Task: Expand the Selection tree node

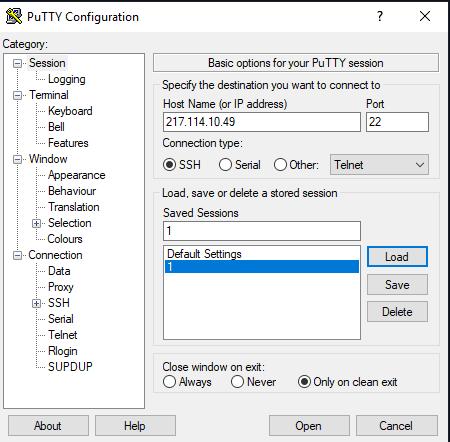Action: [x=37, y=223]
